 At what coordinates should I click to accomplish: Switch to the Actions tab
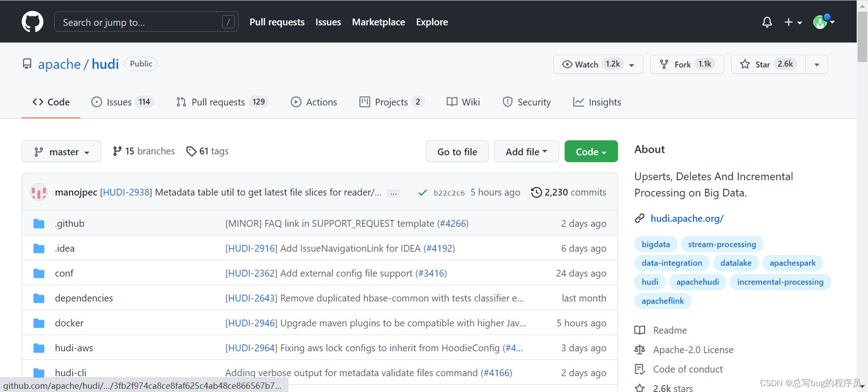[314, 102]
